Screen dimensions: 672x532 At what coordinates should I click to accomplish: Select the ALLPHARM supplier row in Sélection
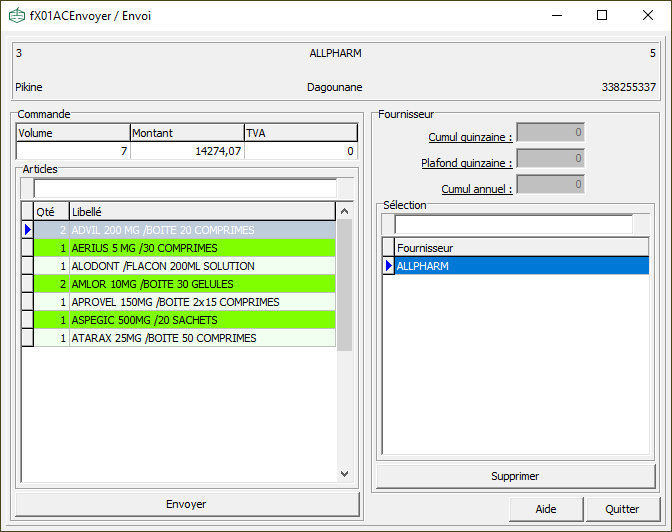click(522, 266)
